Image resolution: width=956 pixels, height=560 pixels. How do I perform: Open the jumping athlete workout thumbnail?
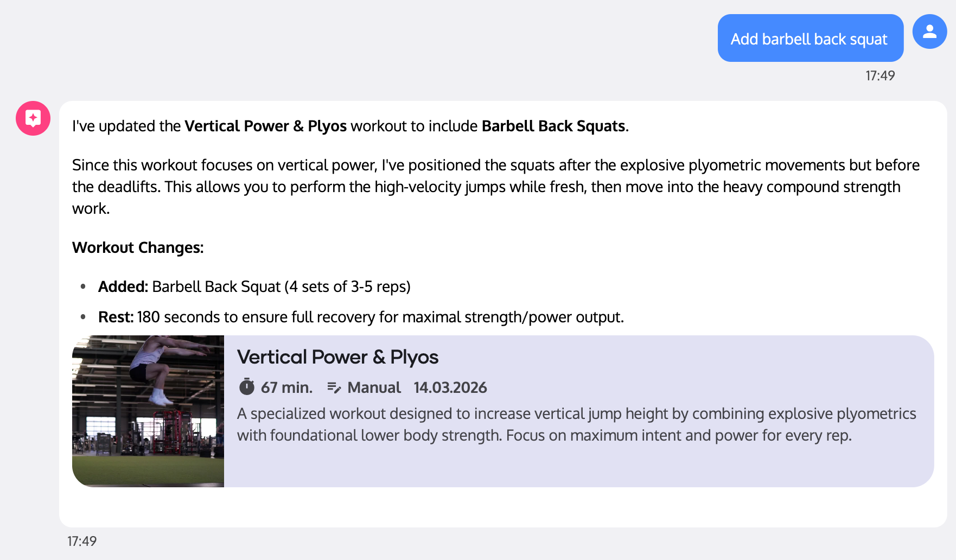(148, 411)
